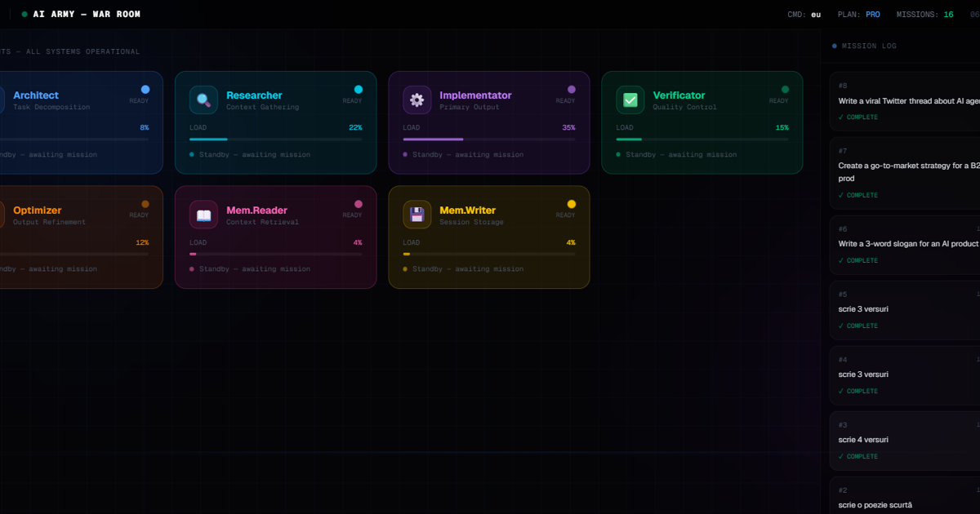
Task: Click the Verificator green status dot
Action: click(785, 90)
